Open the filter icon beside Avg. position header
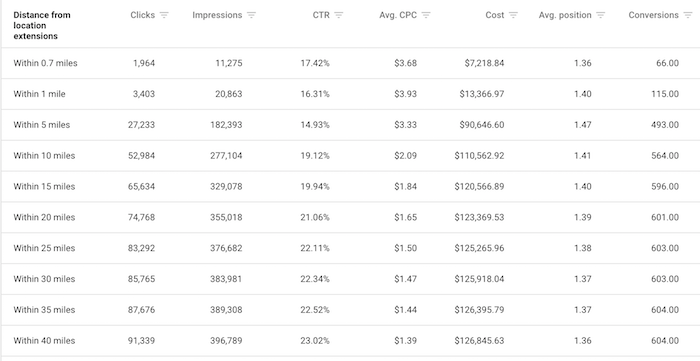The width and height of the screenshot is (700, 361). point(600,15)
